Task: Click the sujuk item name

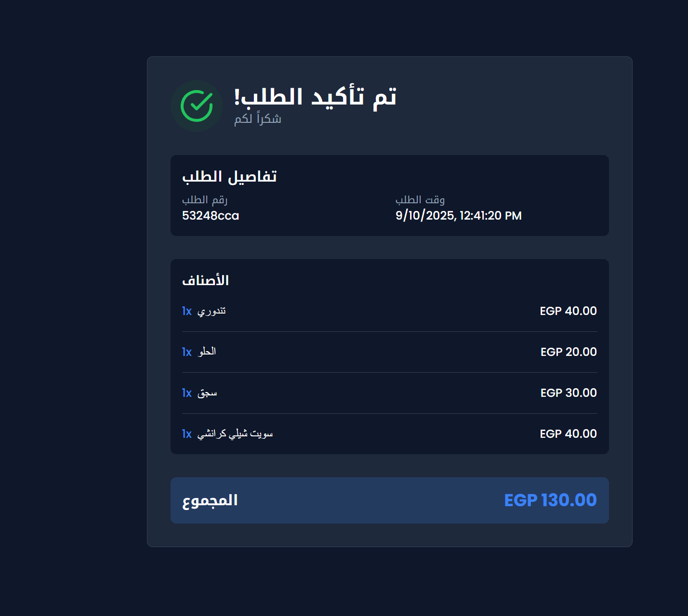Action: click(207, 393)
